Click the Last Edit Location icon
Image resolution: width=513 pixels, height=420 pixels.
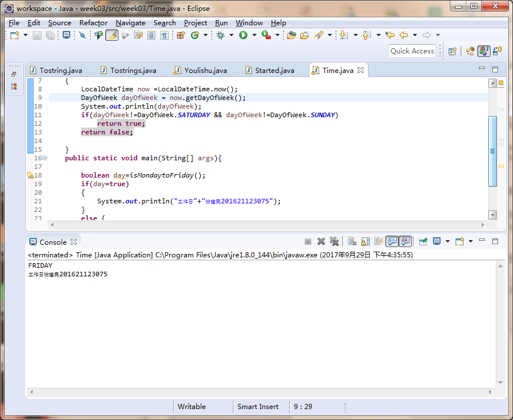point(390,35)
